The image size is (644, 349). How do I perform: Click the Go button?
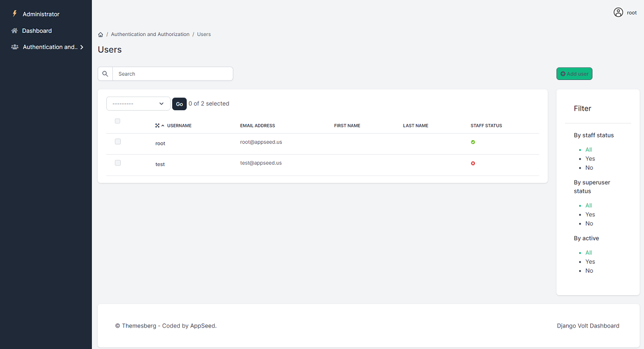[179, 103]
